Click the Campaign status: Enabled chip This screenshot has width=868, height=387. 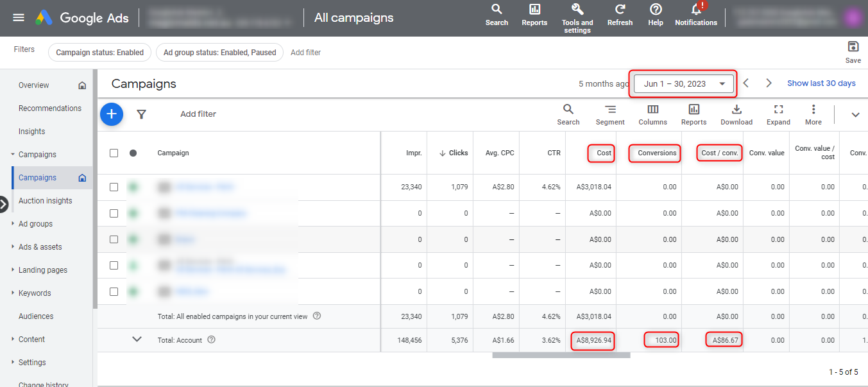point(100,53)
